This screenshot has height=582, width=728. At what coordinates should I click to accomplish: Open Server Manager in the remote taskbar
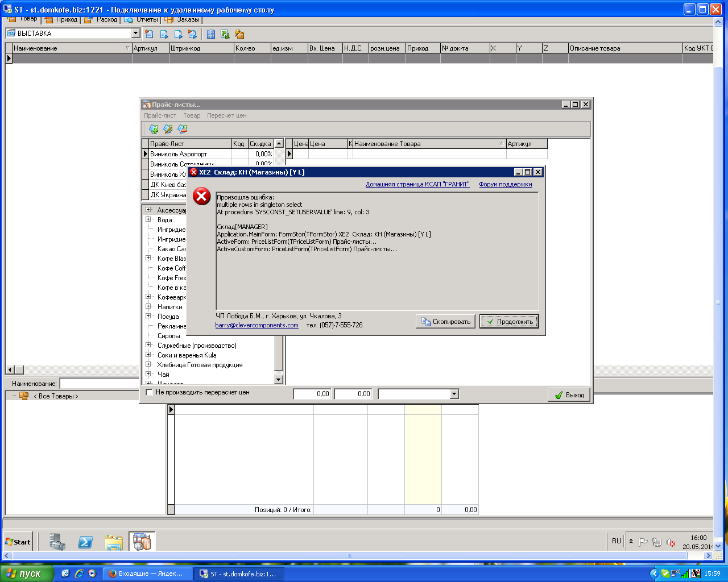(57, 542)
